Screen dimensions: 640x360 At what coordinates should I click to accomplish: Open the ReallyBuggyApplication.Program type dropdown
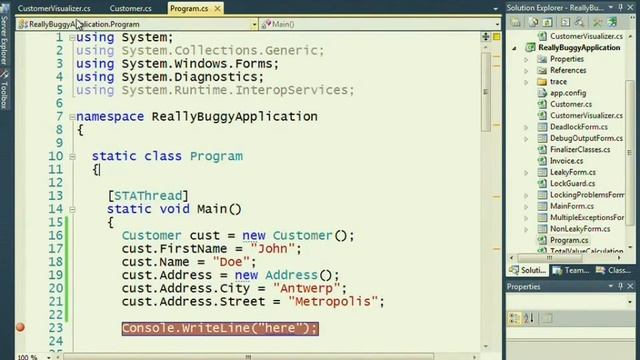point(254,24)
